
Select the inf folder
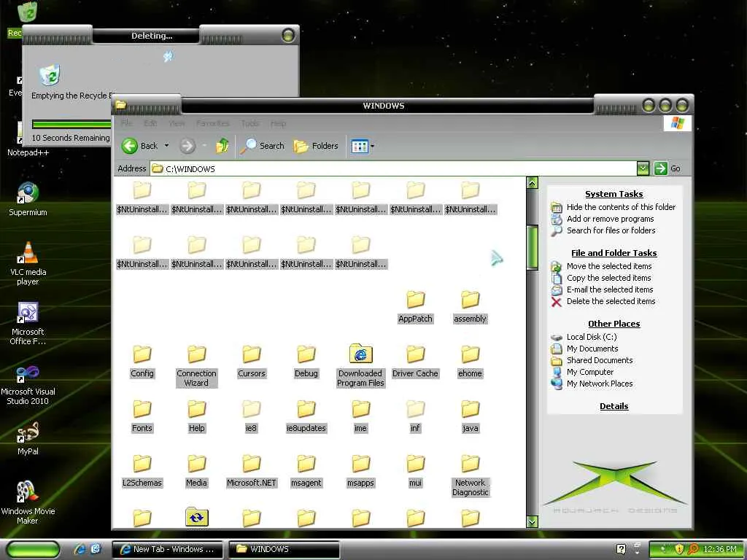(x=415, y=416)
